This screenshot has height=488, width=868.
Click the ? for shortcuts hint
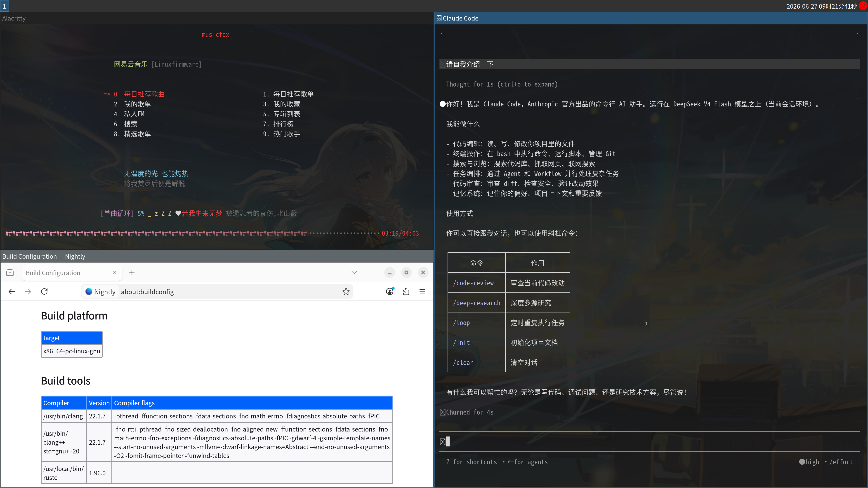point(471,462)
